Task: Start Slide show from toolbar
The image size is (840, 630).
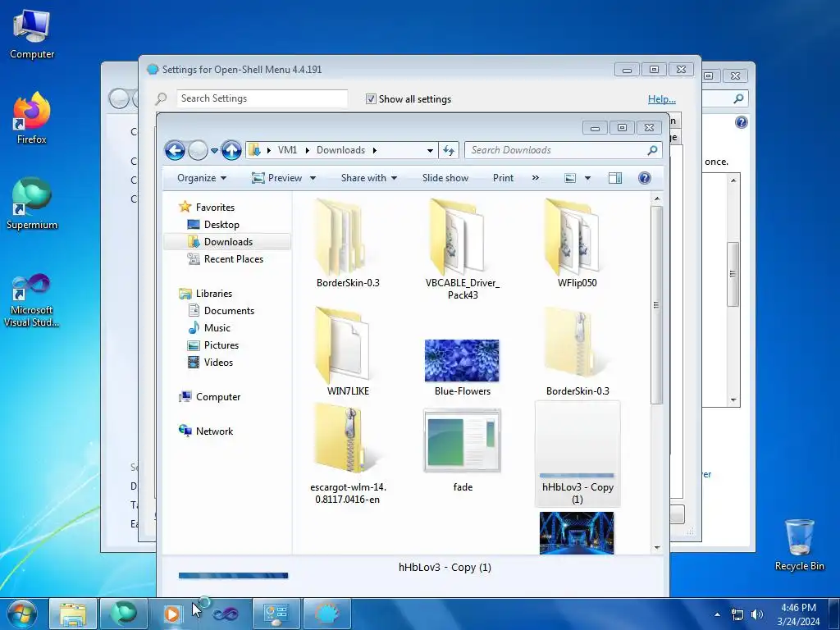Action: tap(445, 178)
